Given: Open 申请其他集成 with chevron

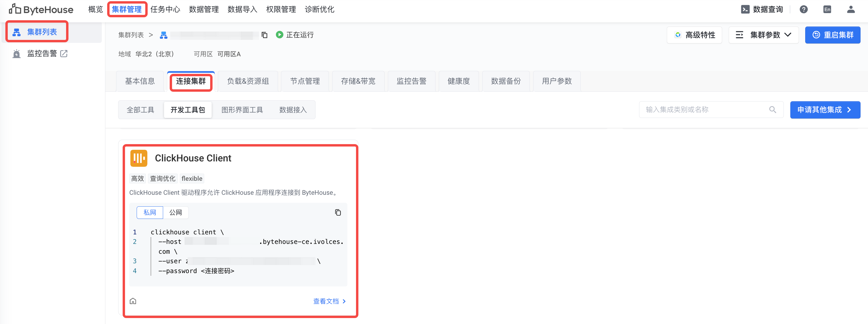Looking at the screenshot, I should pyautogui.click(x=825, y=110).
